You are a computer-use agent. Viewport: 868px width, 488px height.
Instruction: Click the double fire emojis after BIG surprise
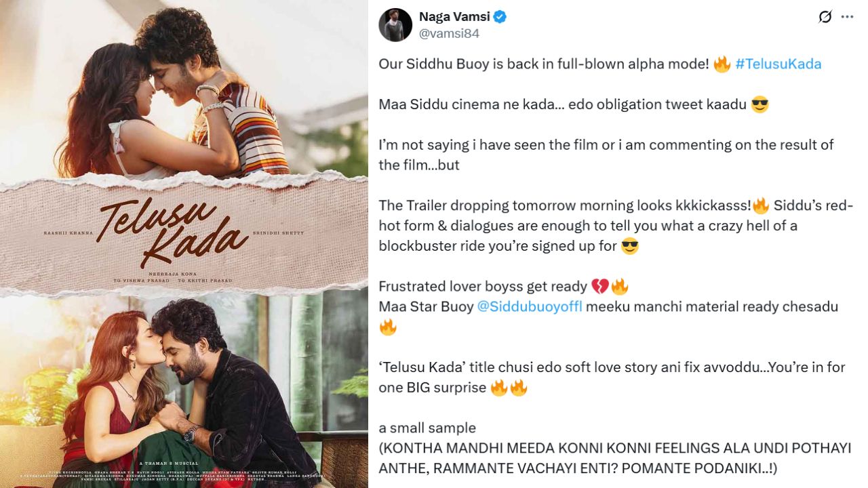click(x=509, y=388)
